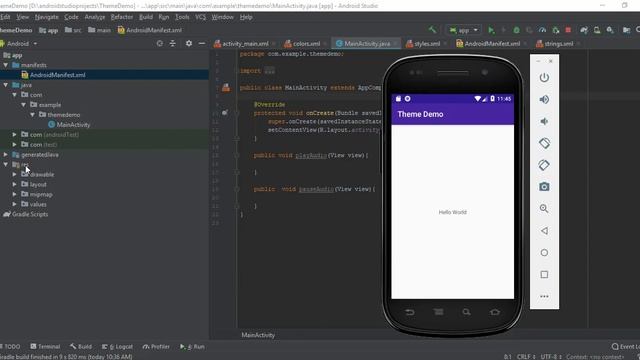Click the scroll-from-source target icon
Screen dimensions: 640x360
tap(160, 43)
